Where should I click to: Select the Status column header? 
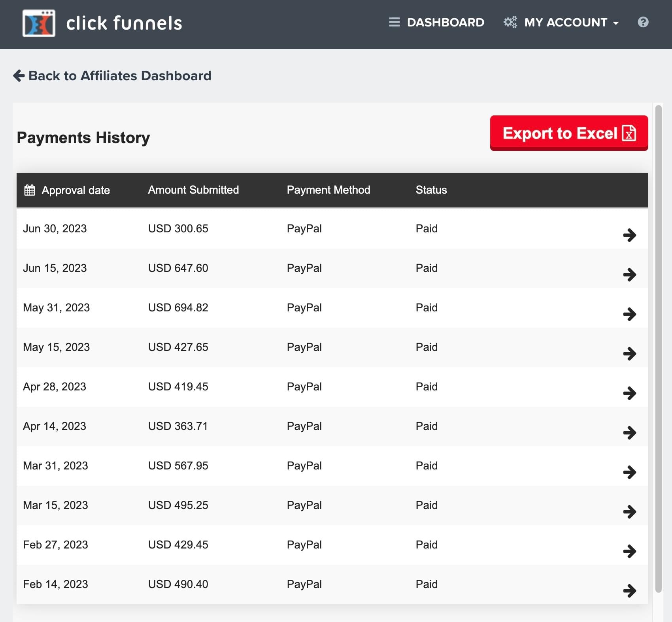(x=431, y=190)
